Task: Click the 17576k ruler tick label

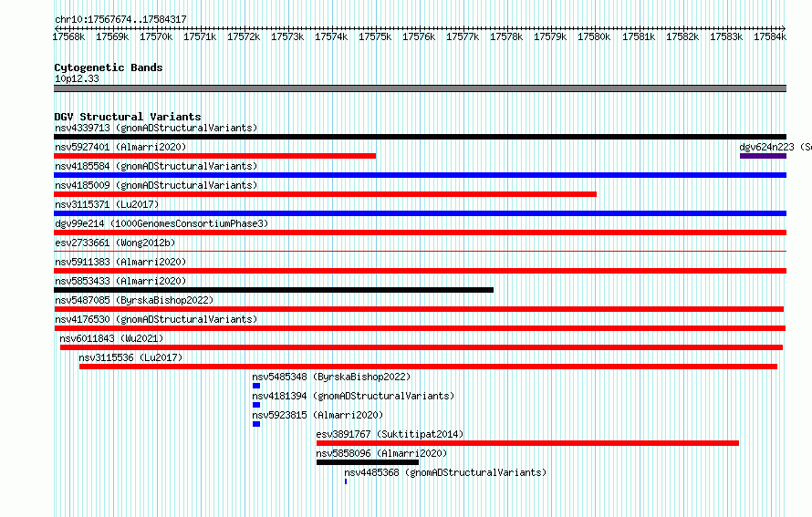Action: pyautogui.click(x=419, y=36)
